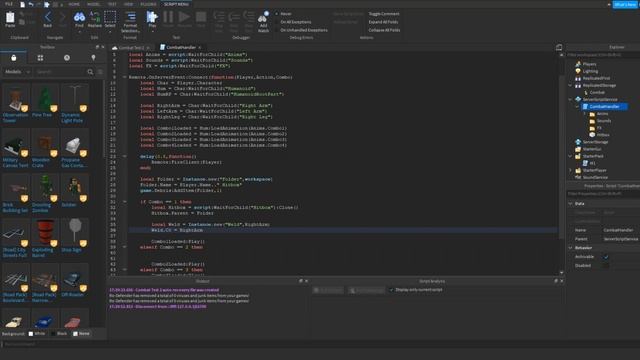Expand the Anims folder node
The image size is (640, 360).
tap(585, 113)
